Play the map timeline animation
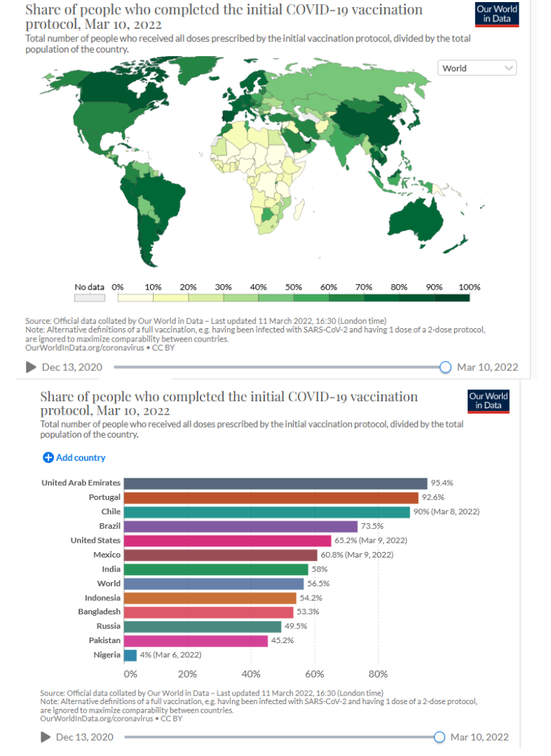This screenshot has width=551, height=756. pyautogui.click(x=31, y=367)
